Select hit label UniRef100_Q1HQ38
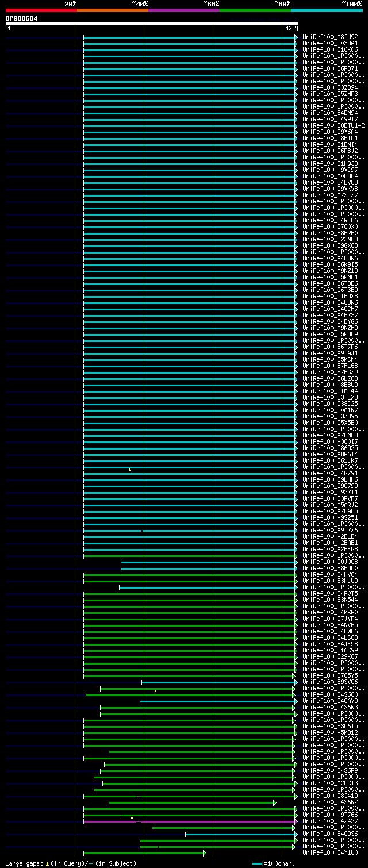368x868 pixels. pos(330,164)
